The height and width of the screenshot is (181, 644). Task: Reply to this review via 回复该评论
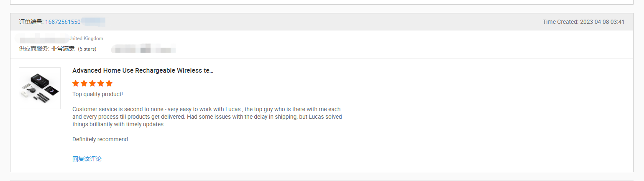click(x=87, y=159)
